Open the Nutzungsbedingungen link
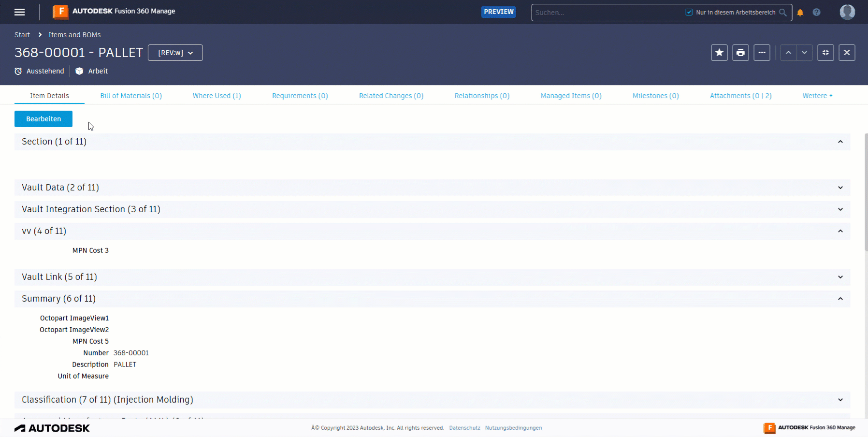Viewport: 868px width, 437px height. click(514, 428)
